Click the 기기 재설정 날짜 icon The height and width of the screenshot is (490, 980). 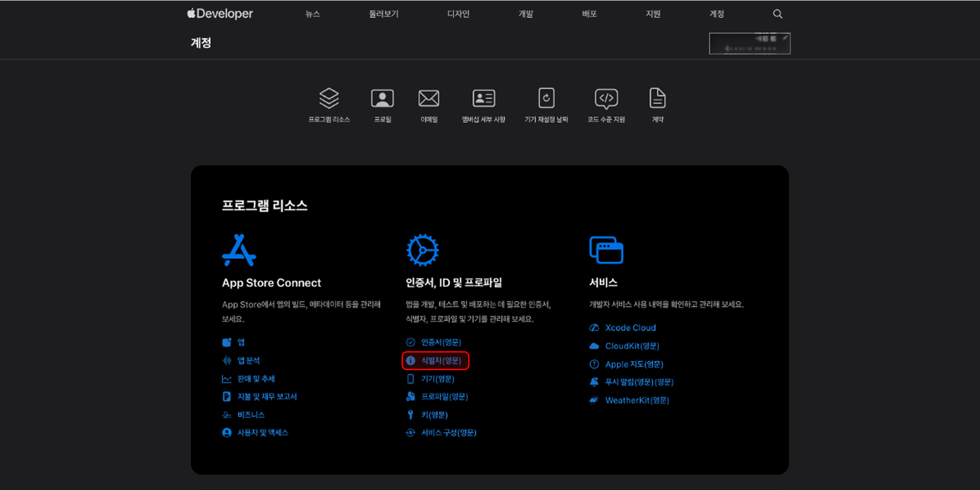pos(546,98)
